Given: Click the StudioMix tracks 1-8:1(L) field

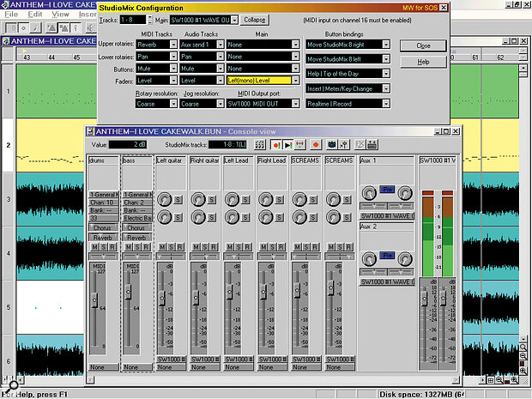Looking at the screenshot, I should (227, 145).
